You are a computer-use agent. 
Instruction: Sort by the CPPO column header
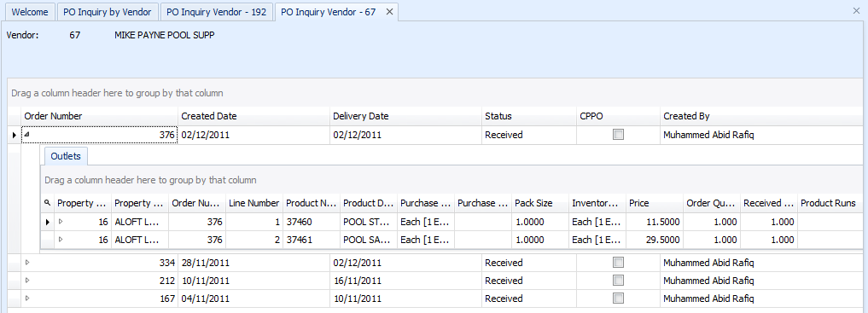click(618, 116)
